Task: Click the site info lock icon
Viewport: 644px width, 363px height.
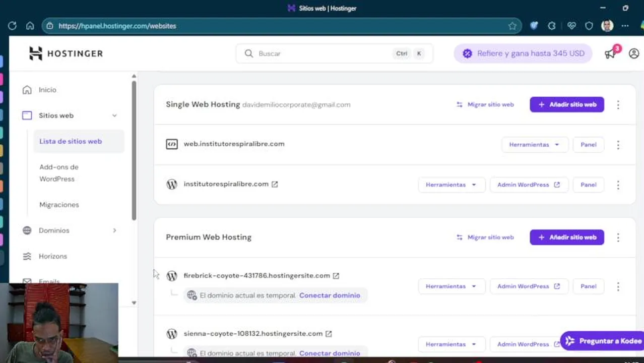Action: pyautogui.click(x=49, y=26)
